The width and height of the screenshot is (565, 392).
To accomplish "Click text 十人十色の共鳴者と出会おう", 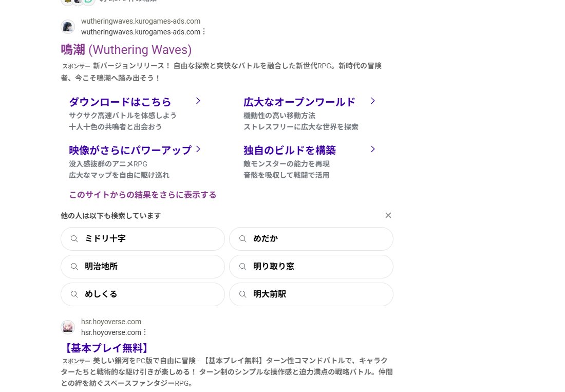I will click(115, 127).
